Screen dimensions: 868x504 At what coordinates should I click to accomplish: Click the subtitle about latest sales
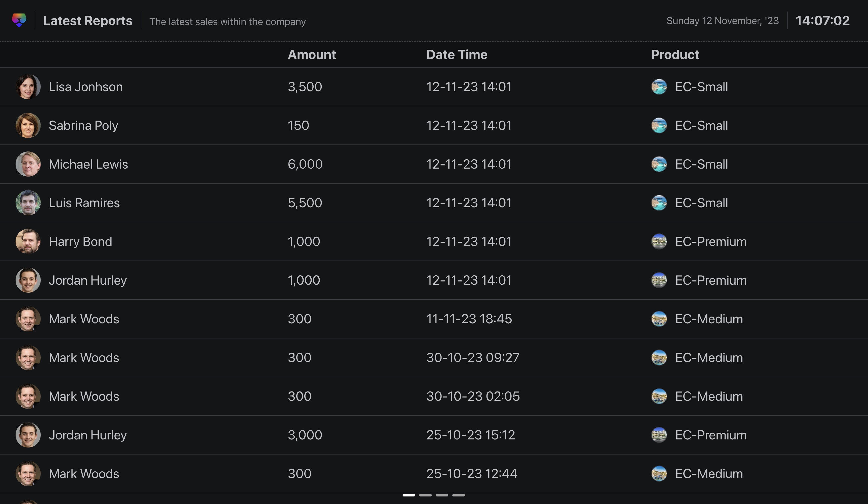tap(227, 22)
